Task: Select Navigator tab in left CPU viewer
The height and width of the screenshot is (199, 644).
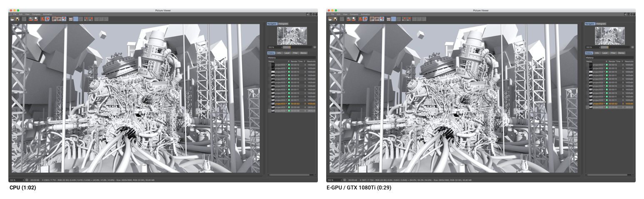Action: click(x=272, y=24)
